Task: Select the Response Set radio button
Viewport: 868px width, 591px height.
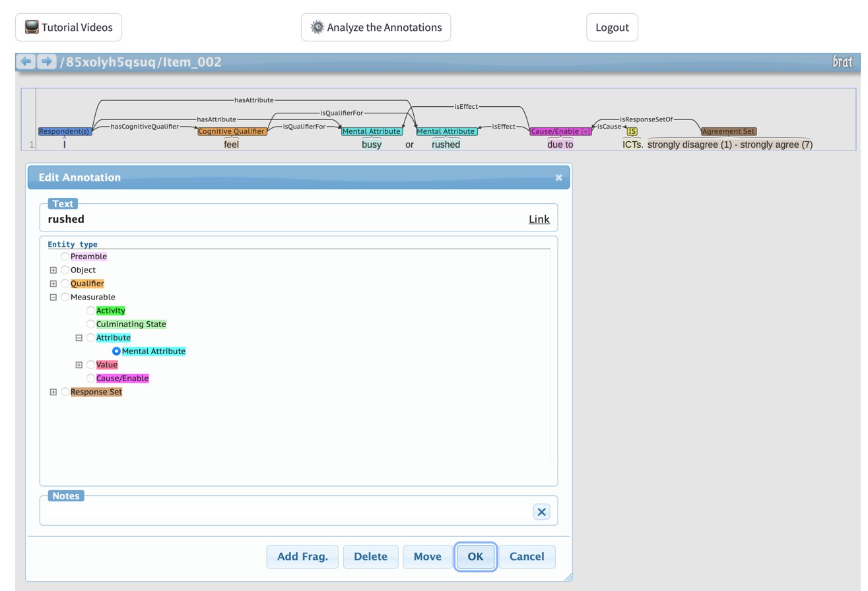Action: (65, 392)
